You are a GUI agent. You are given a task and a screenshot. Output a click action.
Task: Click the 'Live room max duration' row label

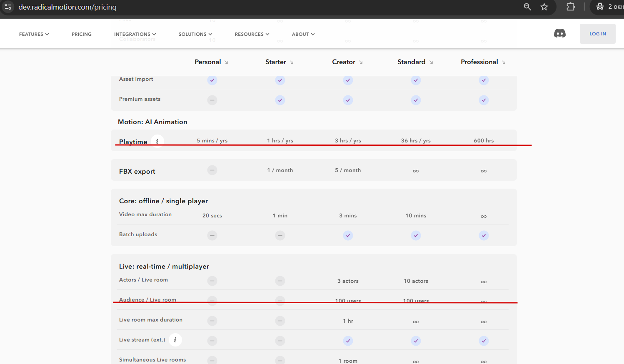click(x=151, y=320)
